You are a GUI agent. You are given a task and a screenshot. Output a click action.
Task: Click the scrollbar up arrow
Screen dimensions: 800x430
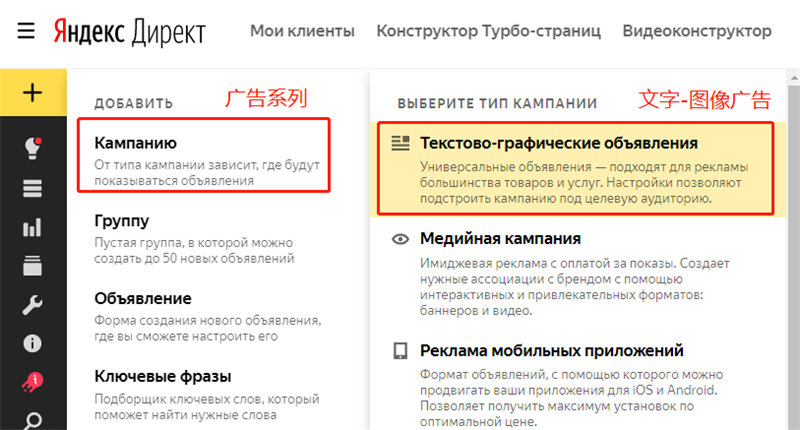[x=794, y=78]
